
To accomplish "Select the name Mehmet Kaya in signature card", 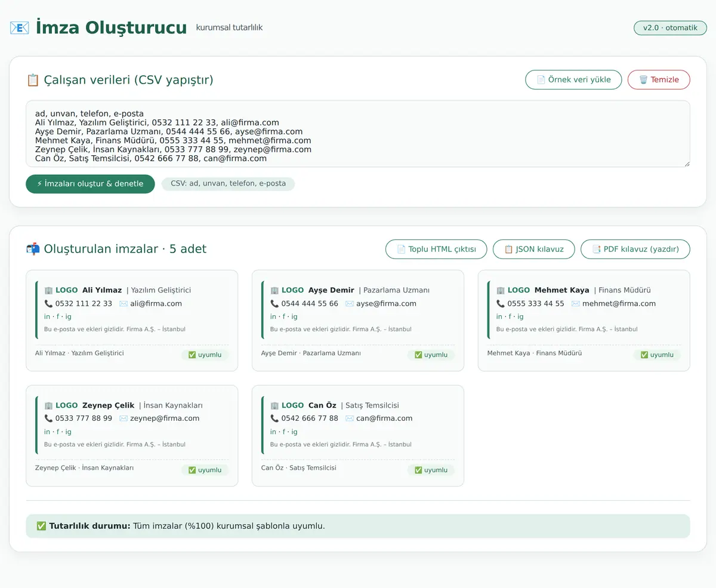I will point(562,290).
